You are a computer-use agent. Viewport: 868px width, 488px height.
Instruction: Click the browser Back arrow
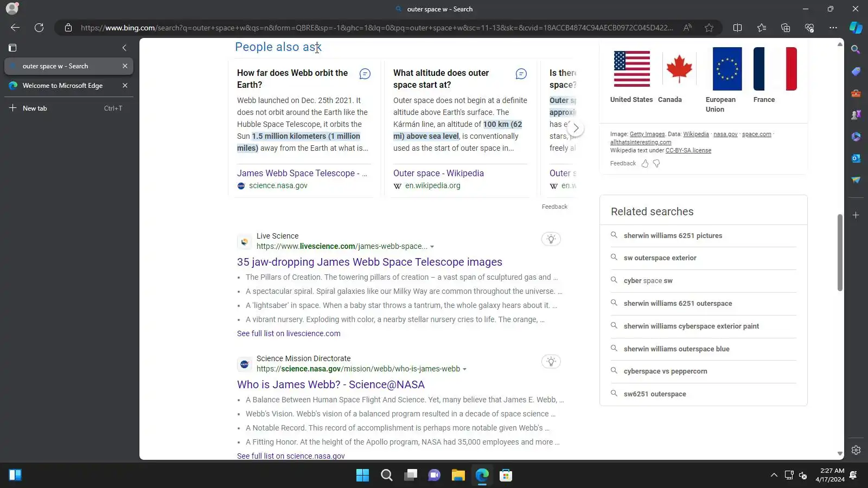click(x=15, y=28)
